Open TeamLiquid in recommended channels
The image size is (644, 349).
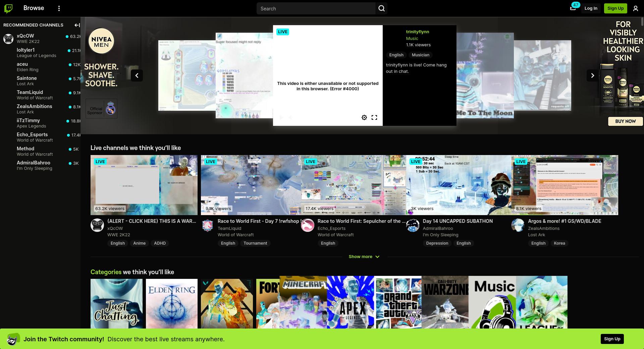coord(40,95)
